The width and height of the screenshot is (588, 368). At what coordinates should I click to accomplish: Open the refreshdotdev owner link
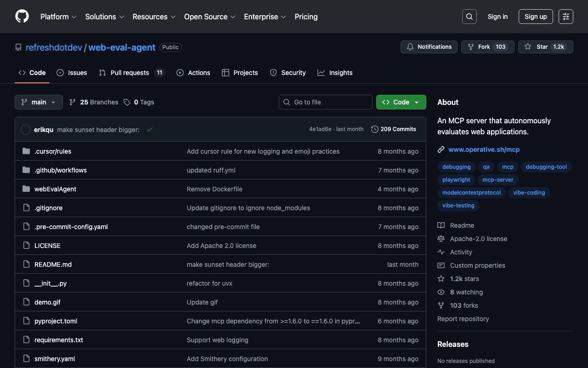[54, 47]
